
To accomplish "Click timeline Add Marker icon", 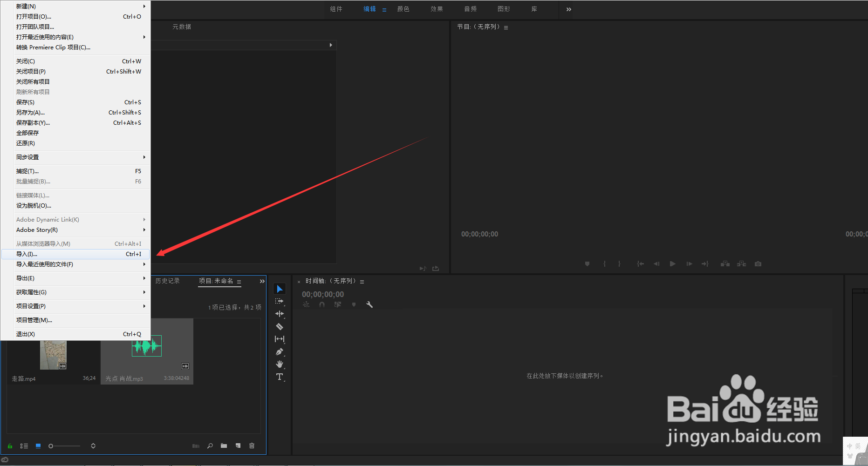I will click(x=354, y=304).
